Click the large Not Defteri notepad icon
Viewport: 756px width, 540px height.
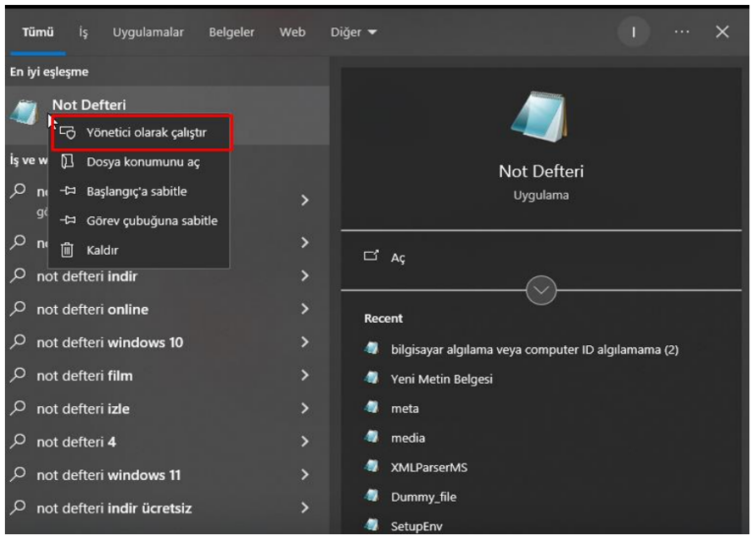coord(540,114)
